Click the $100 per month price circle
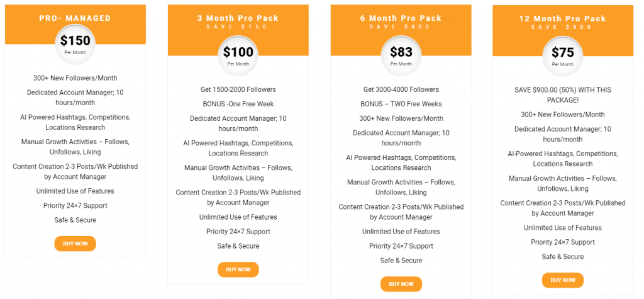The height and width of the screenshot is (299, 644). [x=238, y=55]
